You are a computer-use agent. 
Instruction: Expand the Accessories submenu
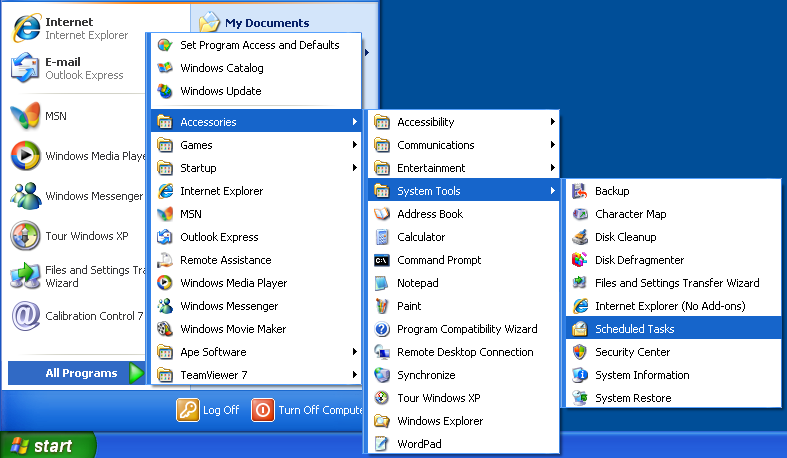[256, 122]
